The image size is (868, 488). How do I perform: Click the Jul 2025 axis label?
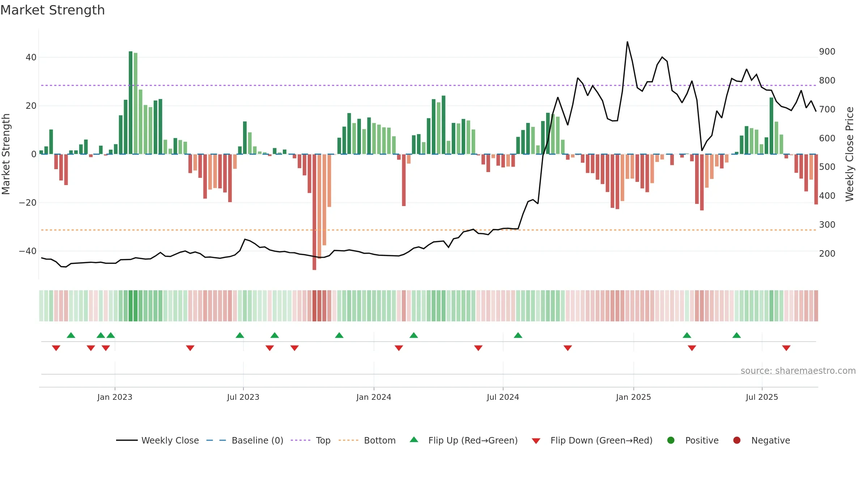click(x=762, y=397)
